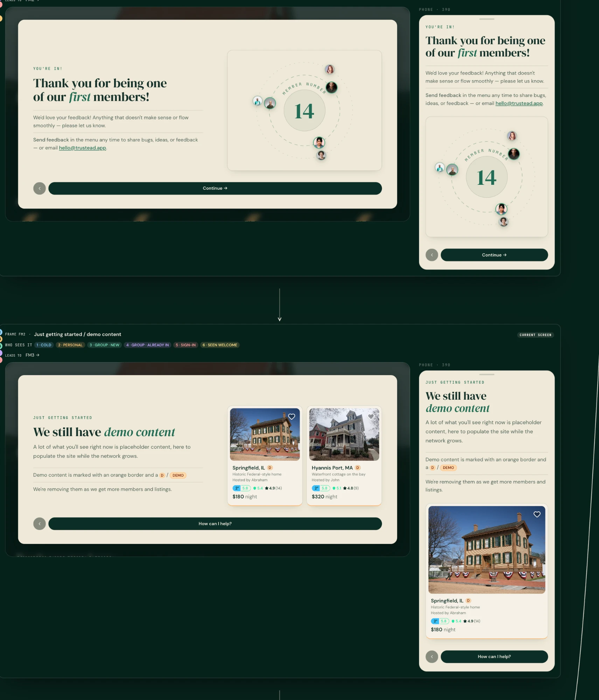Click 'Hosted by John' on Hyannis Port card
The image size is (599, 700).
[x=326, y=480]
